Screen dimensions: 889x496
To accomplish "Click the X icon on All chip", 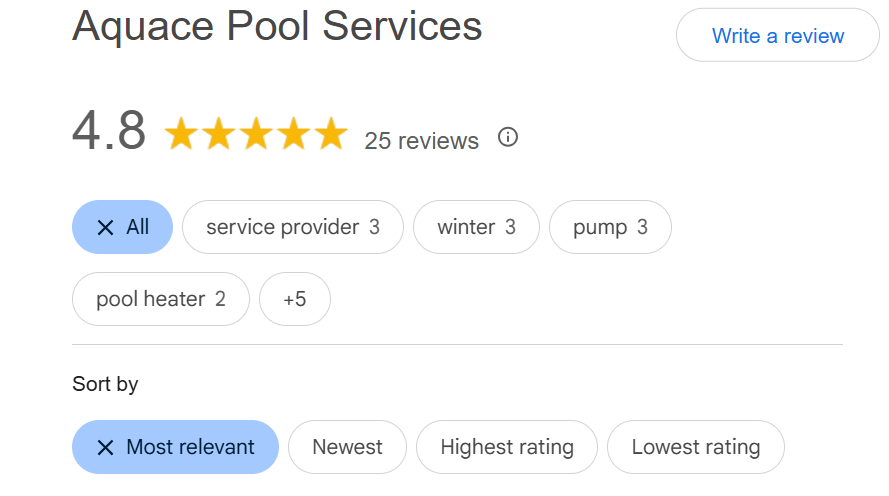I will [x=105, y=227].
